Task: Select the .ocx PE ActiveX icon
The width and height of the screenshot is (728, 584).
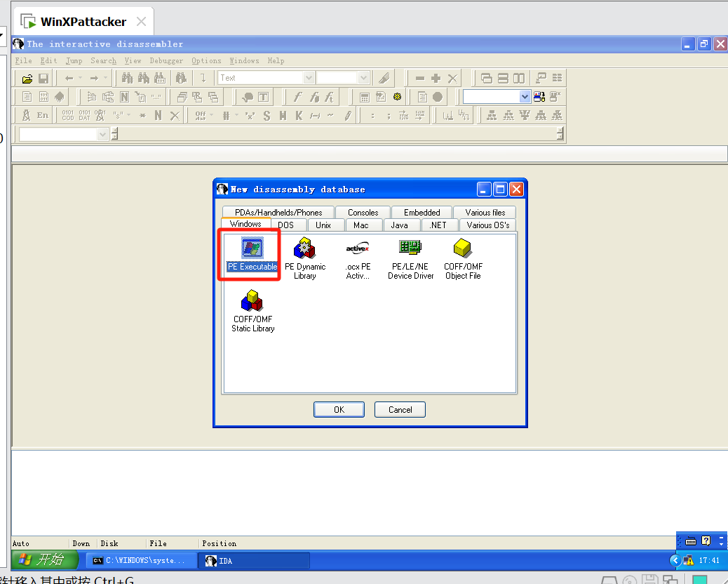Action: [358, 259]
